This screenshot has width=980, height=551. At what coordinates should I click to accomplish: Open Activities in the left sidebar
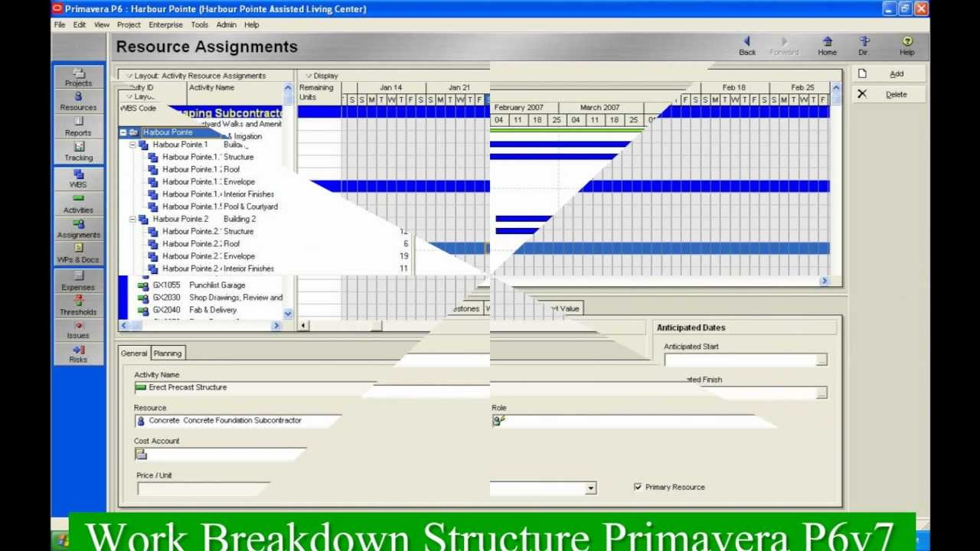(x=78, y=204)
